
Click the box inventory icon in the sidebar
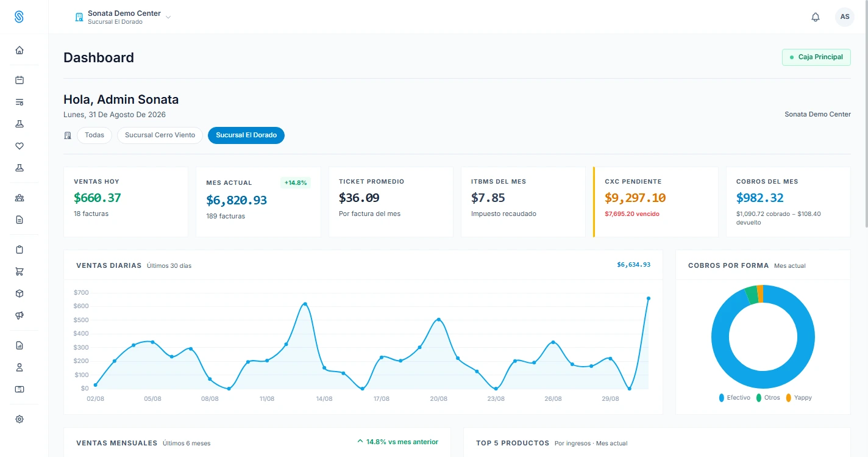[20, 293]
